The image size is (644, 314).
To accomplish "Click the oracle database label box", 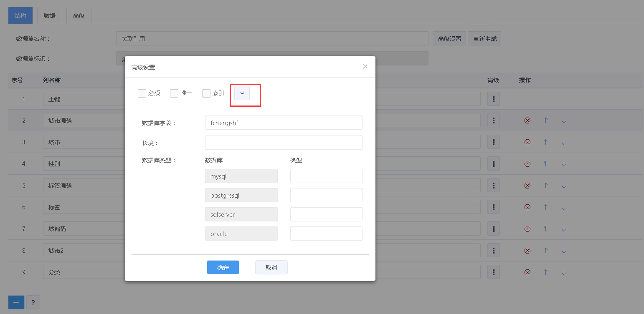I will tap(241, 234).
